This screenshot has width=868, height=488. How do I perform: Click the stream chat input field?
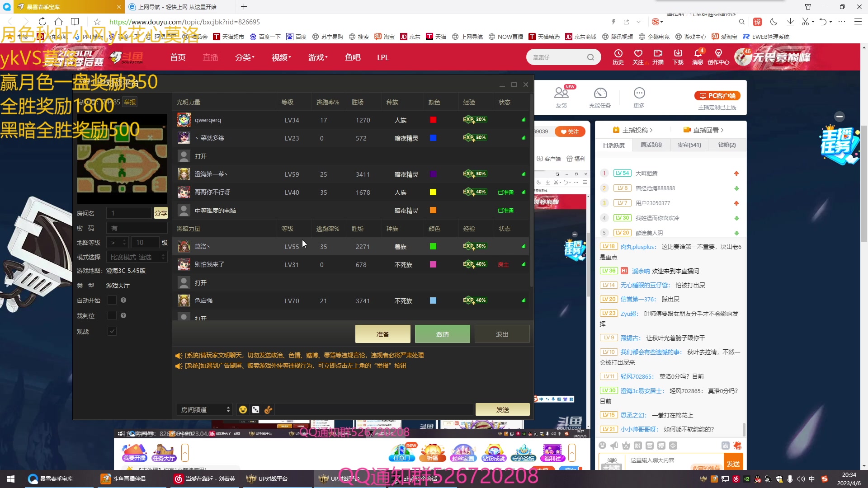pos(675,460)
